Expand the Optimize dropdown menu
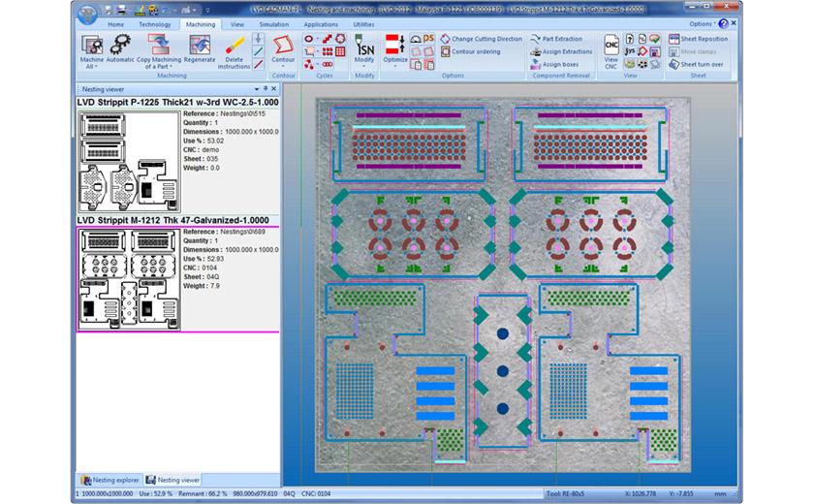 394,65
